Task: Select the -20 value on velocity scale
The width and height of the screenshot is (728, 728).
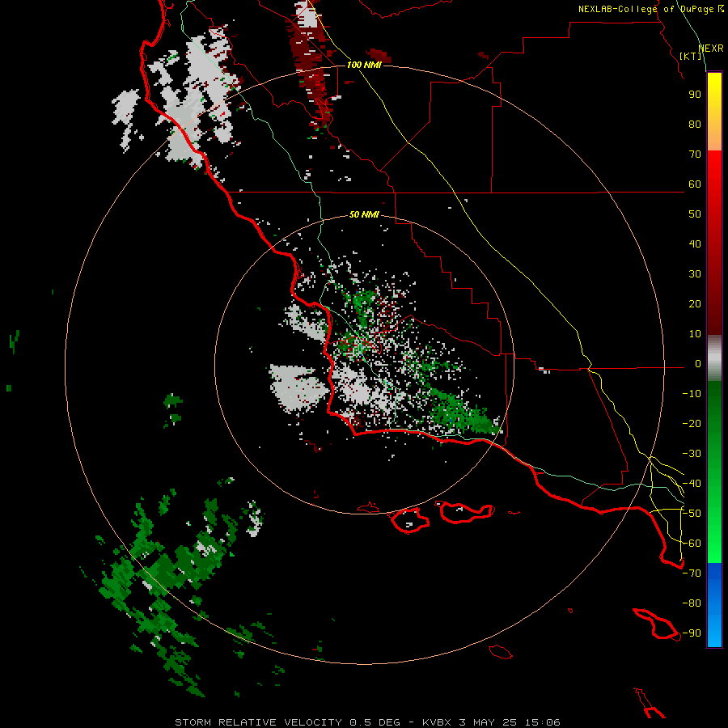Action: point(692,423)
